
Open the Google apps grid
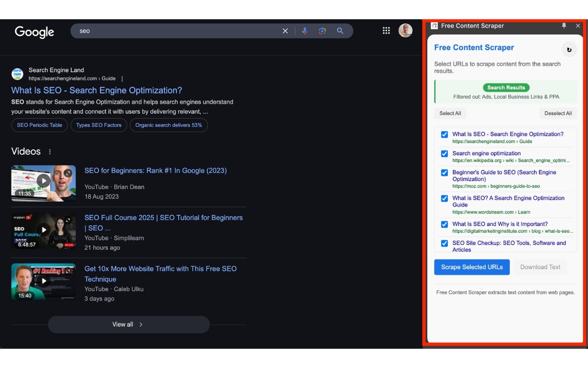[386, 30]
